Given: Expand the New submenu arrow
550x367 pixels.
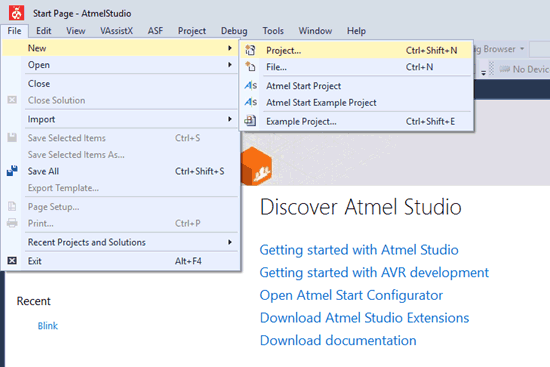Looking at the screenshot, I should pos(230,48).
